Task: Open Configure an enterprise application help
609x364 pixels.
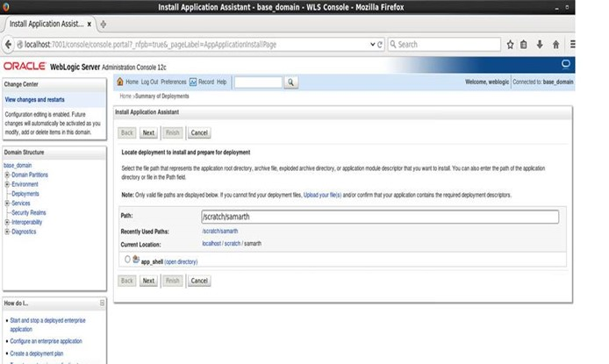Action: tap(46, 341)
